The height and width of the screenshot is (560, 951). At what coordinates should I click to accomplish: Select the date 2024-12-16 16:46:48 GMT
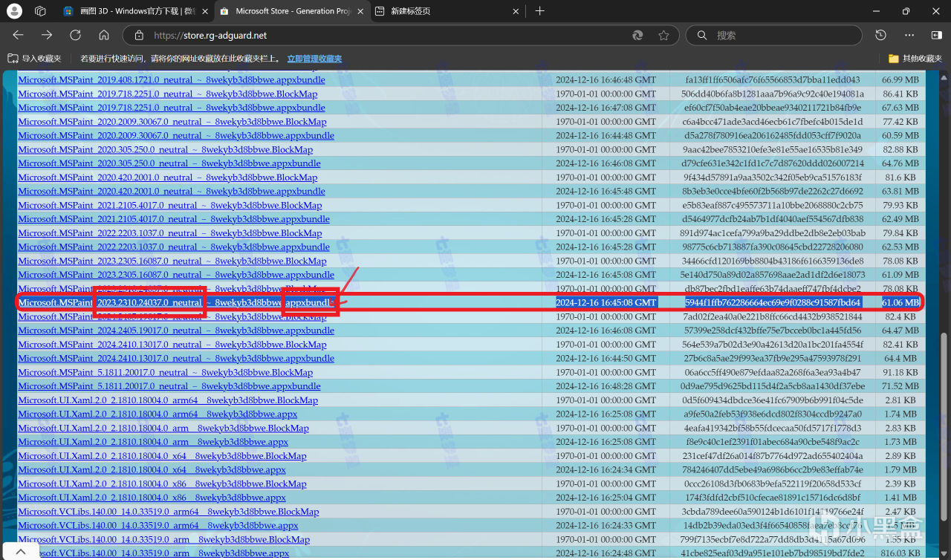coord(606,80)
